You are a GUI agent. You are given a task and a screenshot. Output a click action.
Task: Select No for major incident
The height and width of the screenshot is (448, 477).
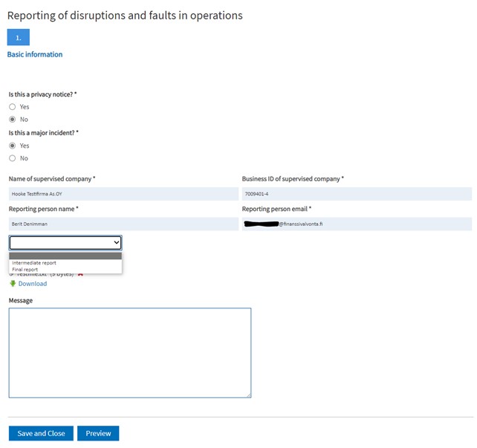13,158
